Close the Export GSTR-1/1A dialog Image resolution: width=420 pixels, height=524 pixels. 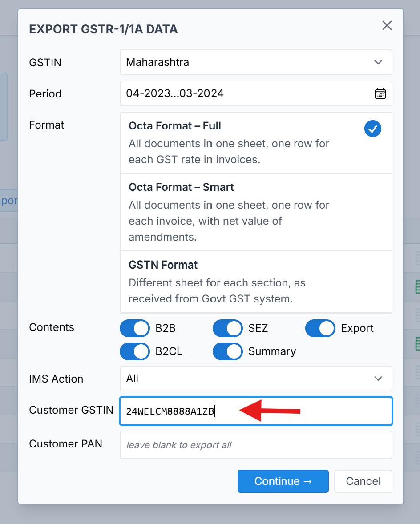(x=387, y=26)
